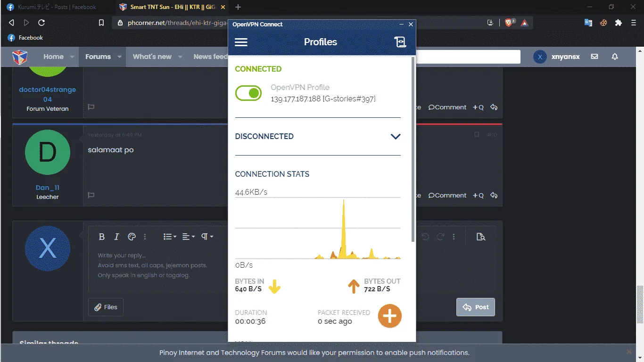This screenshot has width=644, height=362.
Task: Switch to the Smart TNT Sun tab
Action: pyautogui.click(x=172, y=7)
